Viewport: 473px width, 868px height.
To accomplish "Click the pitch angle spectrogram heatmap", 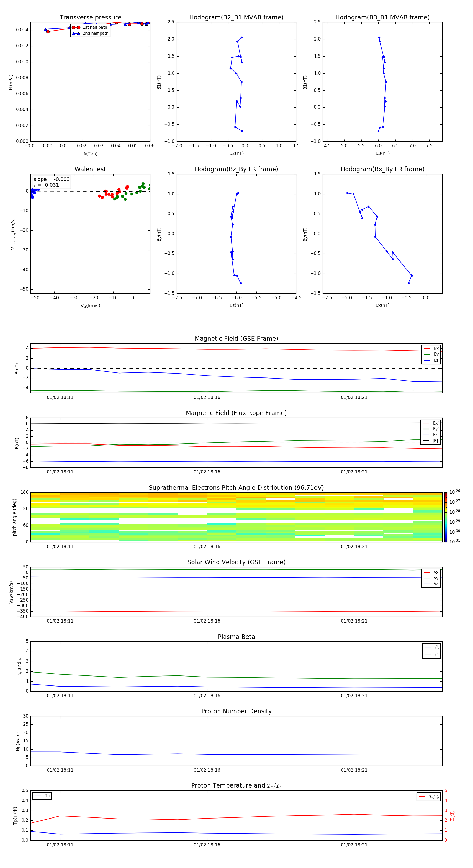I will point(236,517).
